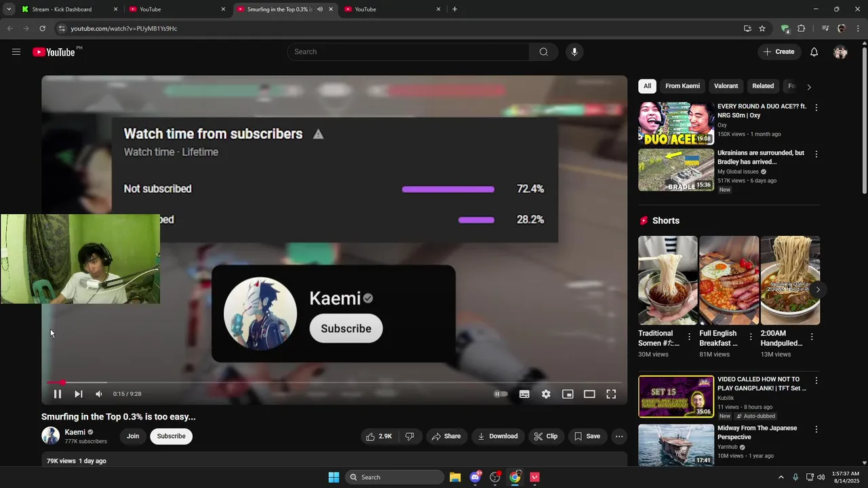Open options for GANGPLANK video

816,381
